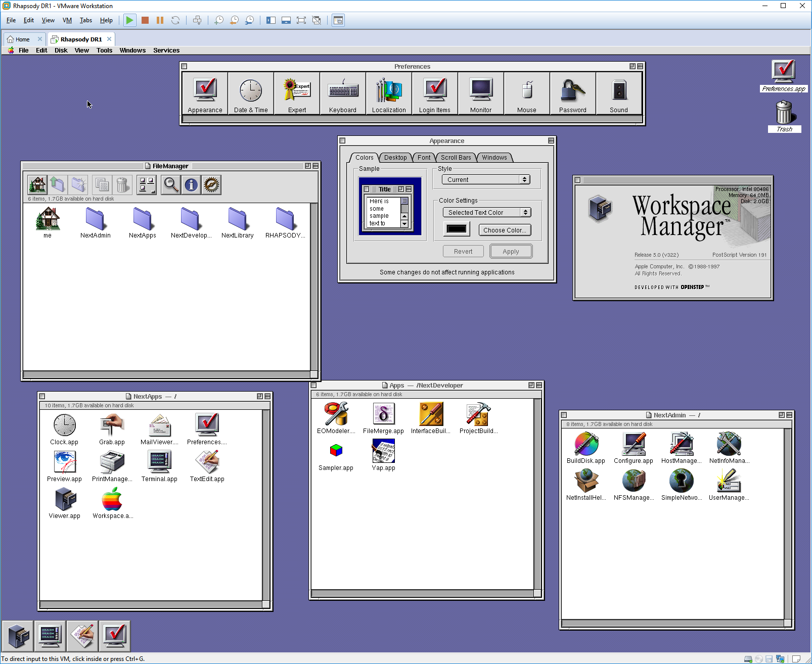Select Yap.app in the Apps window
812x664 pixels.
point(383,455)
